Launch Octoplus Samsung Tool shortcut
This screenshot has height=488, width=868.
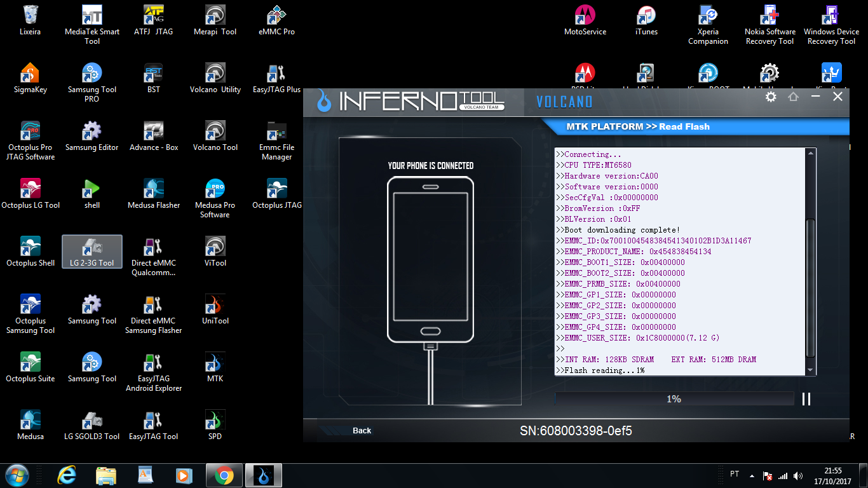pos(30,314)
